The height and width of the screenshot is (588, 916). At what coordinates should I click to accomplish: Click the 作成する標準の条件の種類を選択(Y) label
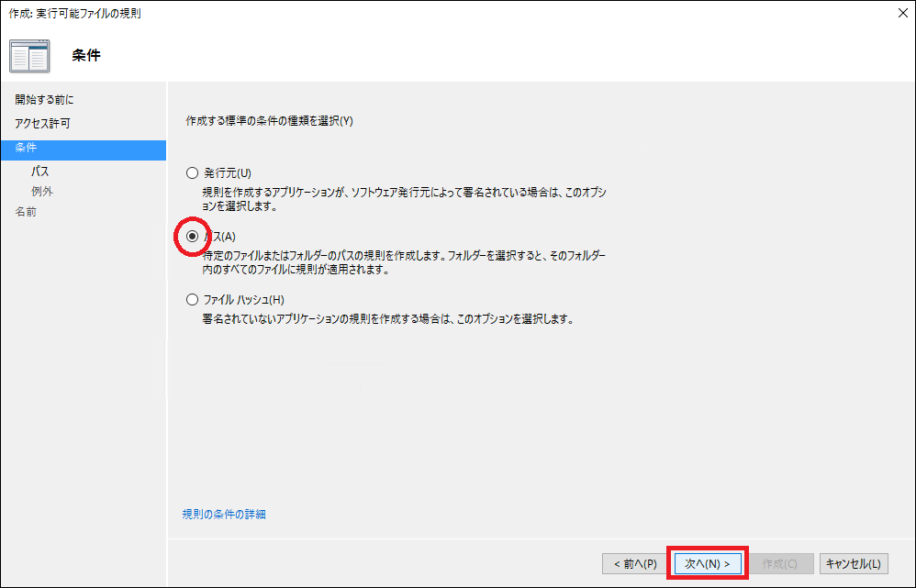point(269,120)
